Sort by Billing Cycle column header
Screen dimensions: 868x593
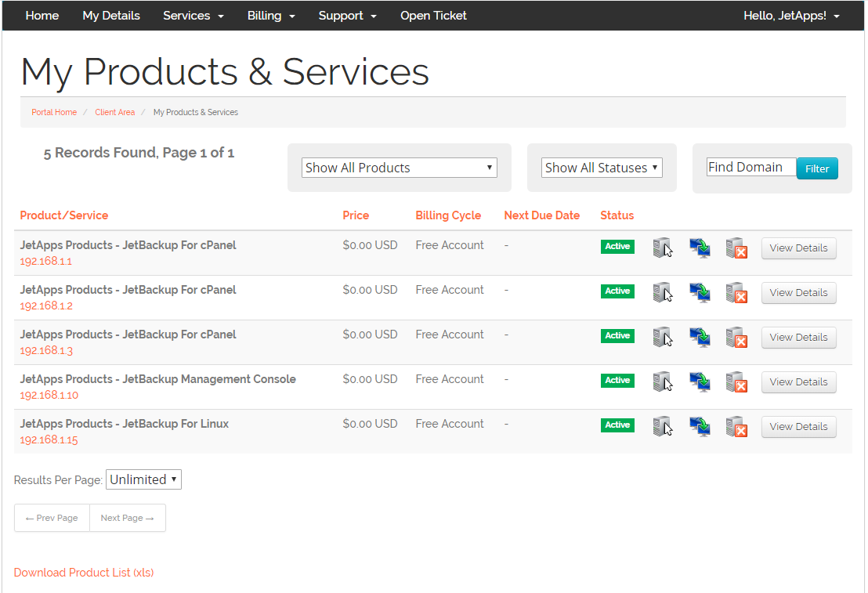coord(448,215)
